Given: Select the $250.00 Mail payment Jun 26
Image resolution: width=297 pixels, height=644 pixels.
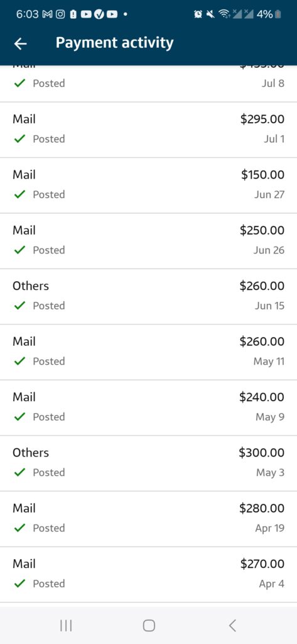Looking at the screenshot, I should (x=148, y=241).
